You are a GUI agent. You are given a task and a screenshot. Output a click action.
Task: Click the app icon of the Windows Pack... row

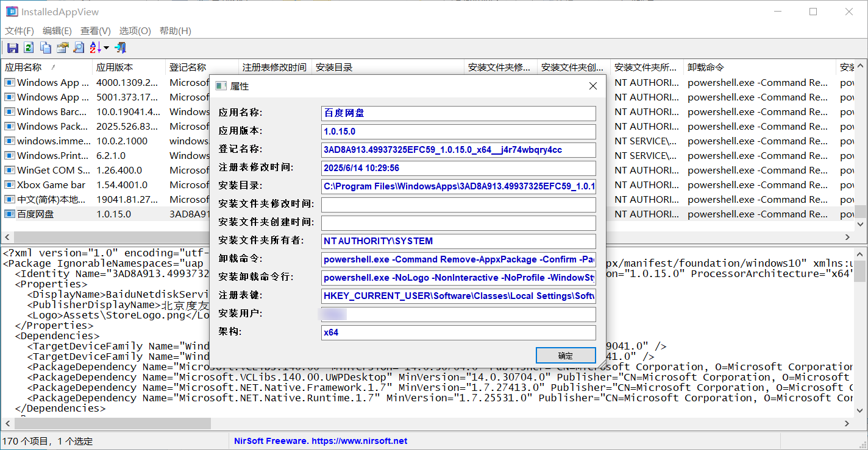tap(10, 127)
